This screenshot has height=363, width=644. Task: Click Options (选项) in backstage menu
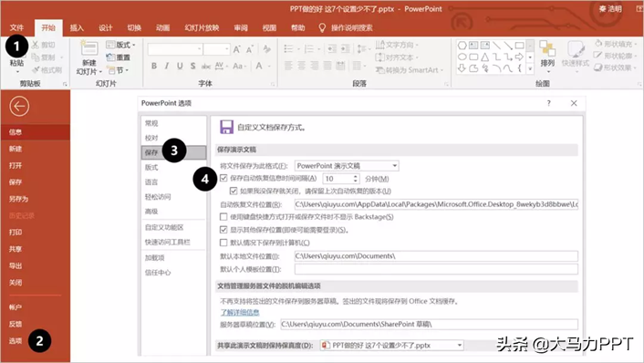[16, 341]
